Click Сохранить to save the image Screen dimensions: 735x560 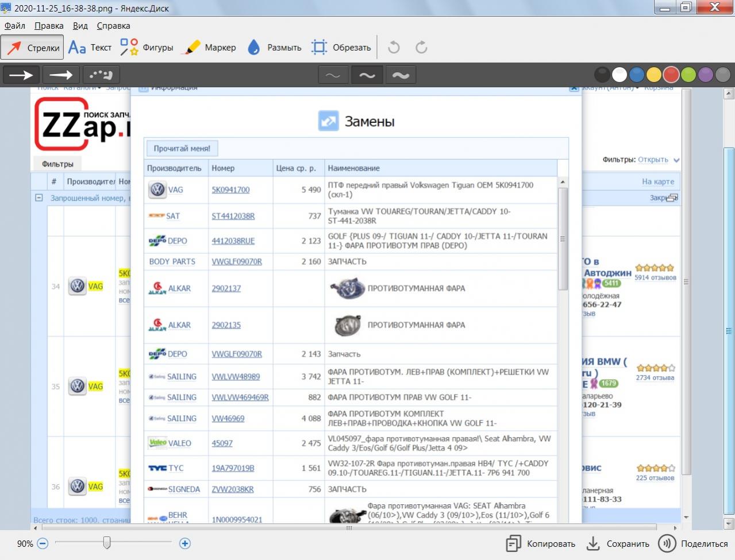coord(618,543)
